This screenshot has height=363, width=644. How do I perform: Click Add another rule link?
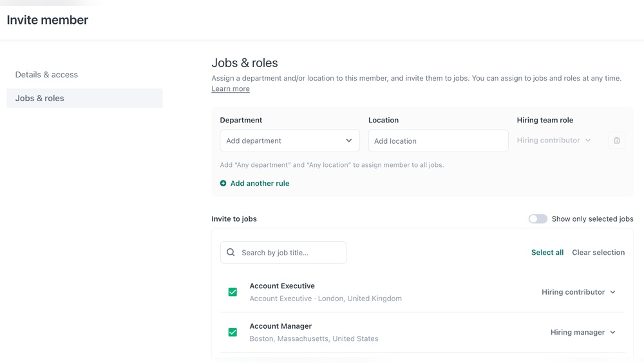(260, 184)
